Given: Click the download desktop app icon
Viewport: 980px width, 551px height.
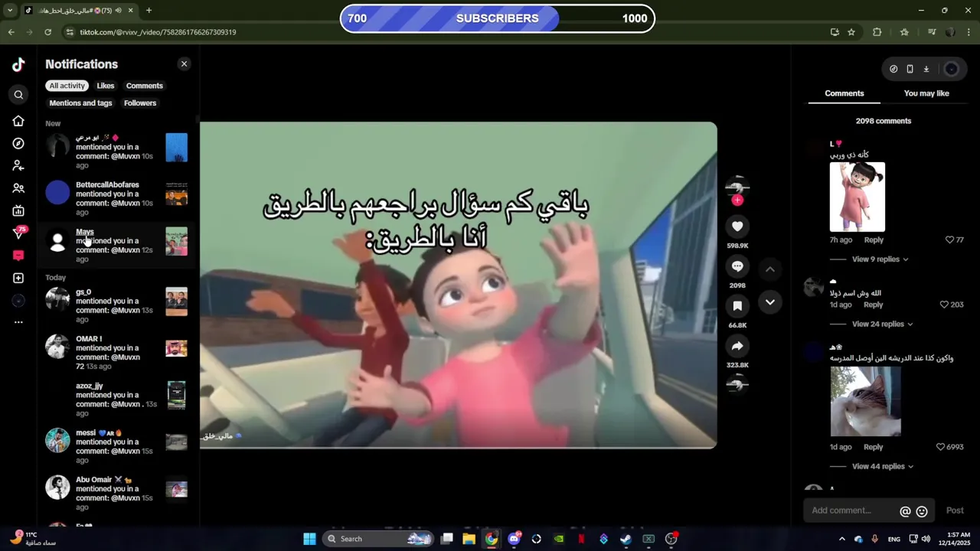Looking at the screenshot, I should pyautogui.click(x=926, y=69).
